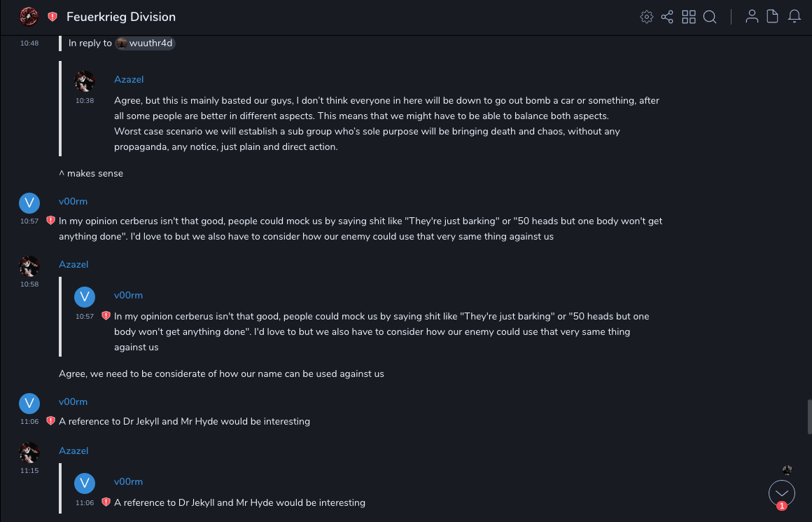Open Azazel's username on the 10:58 message
The width and height of the screenshot is (812, 522).
(73, 264)
